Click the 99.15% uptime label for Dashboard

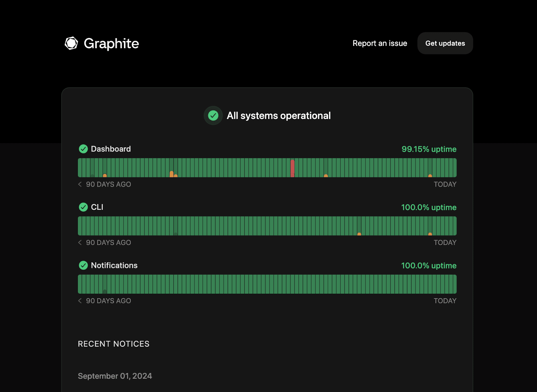(x=429, y=149)
